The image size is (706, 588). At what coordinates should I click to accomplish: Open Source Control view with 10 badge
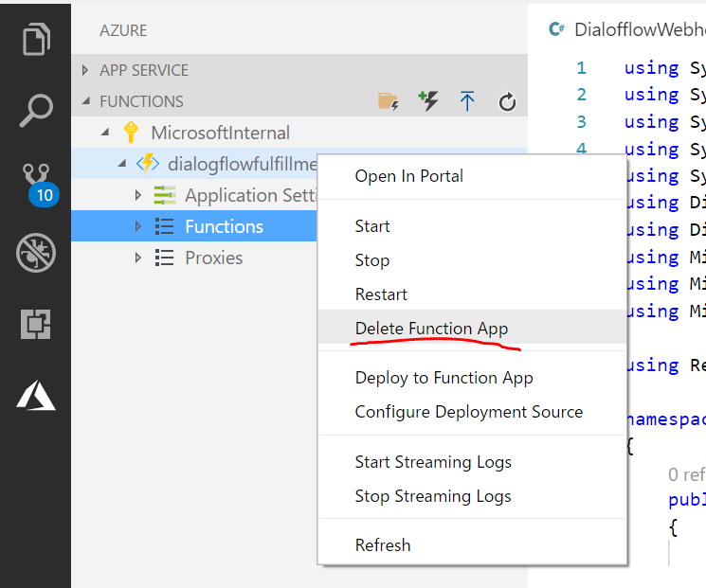pos(39,185)
